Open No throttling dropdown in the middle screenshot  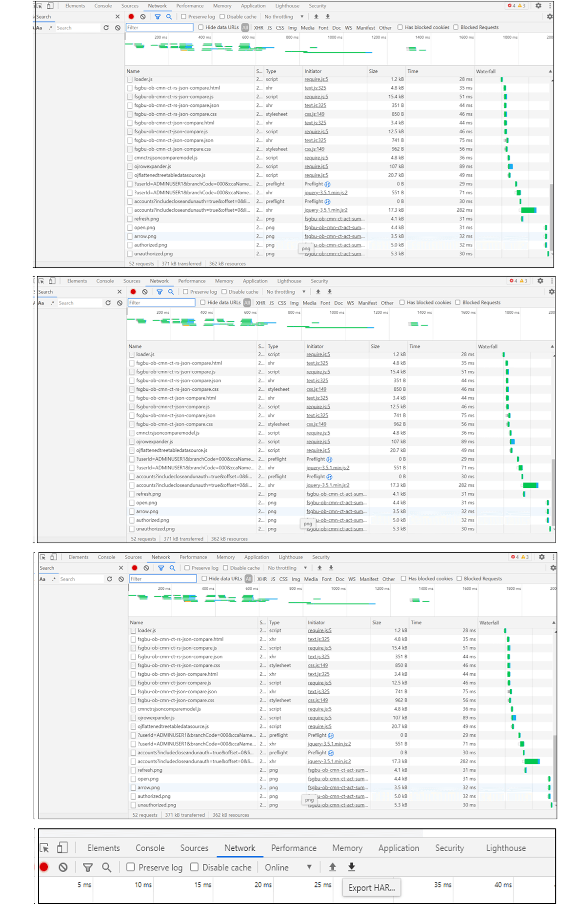[x=286, y=292]
